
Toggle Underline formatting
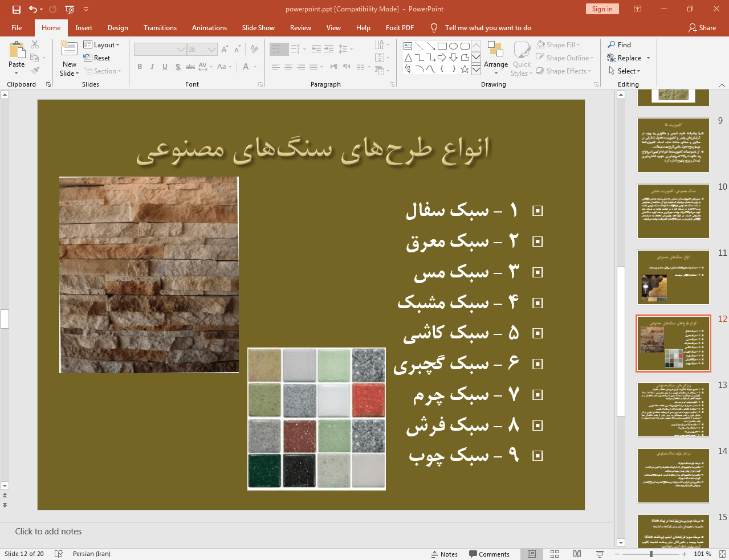[165, 67]
